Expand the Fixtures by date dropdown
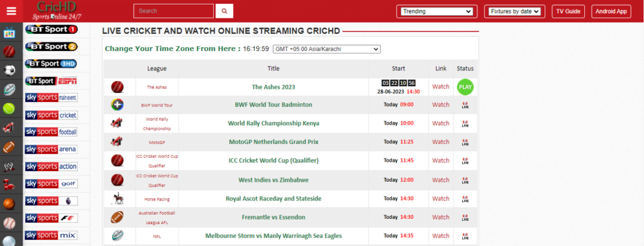Screen dimensions: 644x246 (514, 11)
